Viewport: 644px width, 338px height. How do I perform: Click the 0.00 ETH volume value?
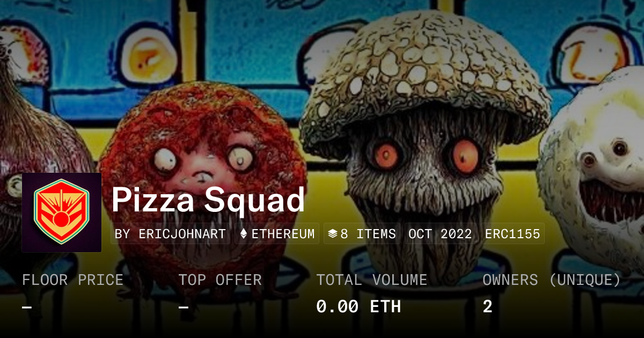tap(358, 306)
